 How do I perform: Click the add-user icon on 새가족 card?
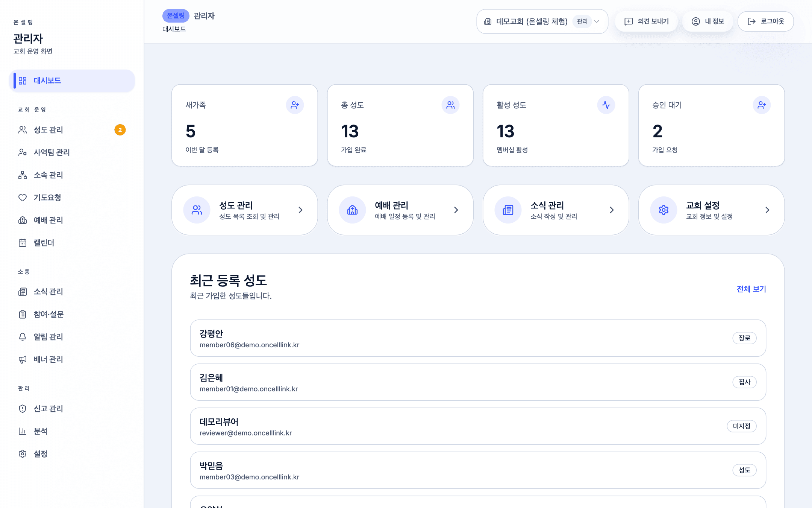(295, 105)
